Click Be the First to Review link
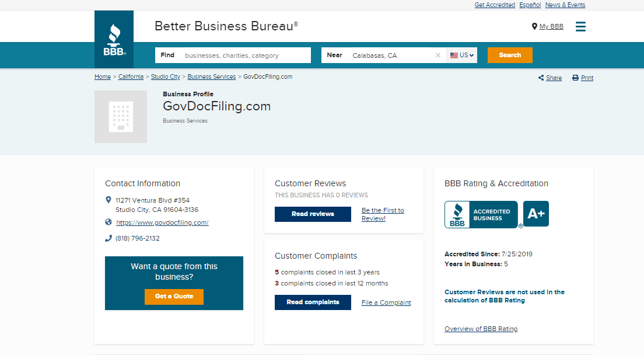Screen dimensions: 644x355 coord(383,214)
